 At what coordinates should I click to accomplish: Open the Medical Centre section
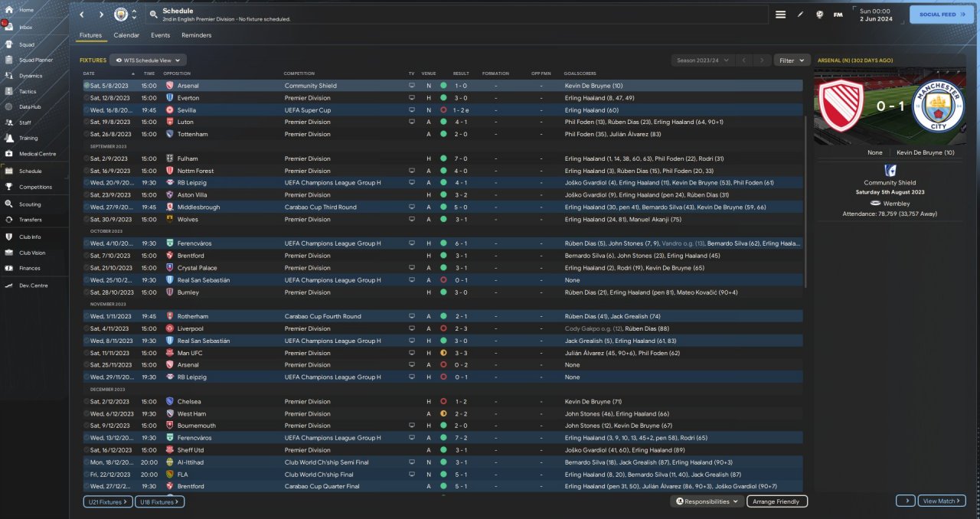point(37,154)
